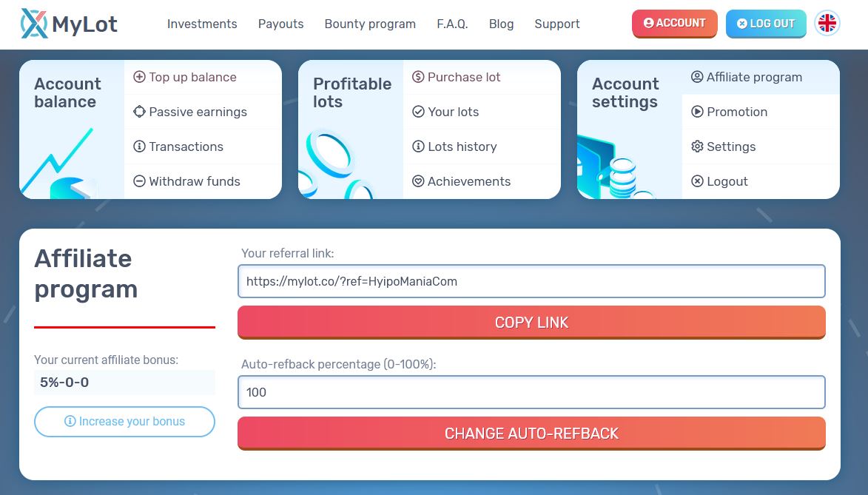868x495 pixels.
Task: Click the checkmark icon beside Your lots
Action: pyautogui.click(x=418, y=112)
